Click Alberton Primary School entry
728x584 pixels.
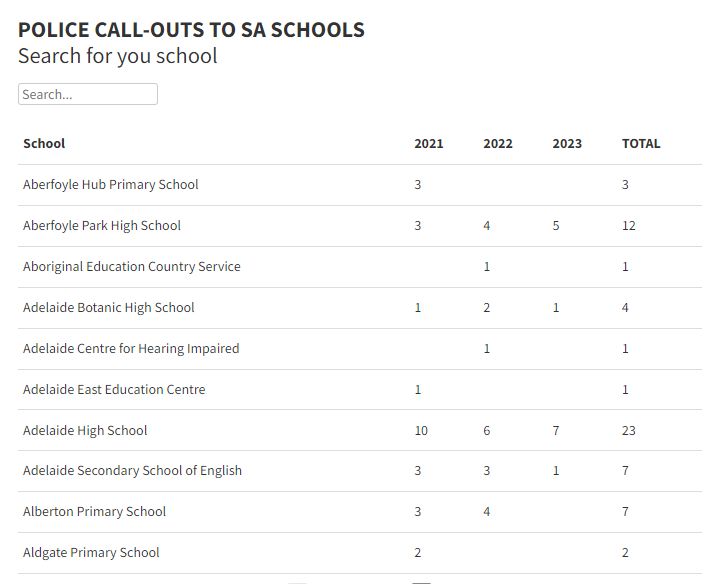[x=94, y=511]
